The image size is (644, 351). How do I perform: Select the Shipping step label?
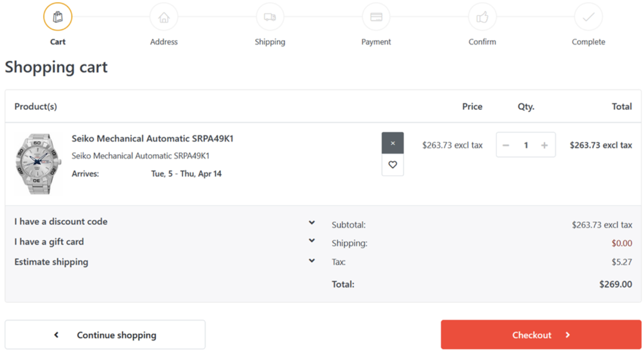tap(270, 42)
